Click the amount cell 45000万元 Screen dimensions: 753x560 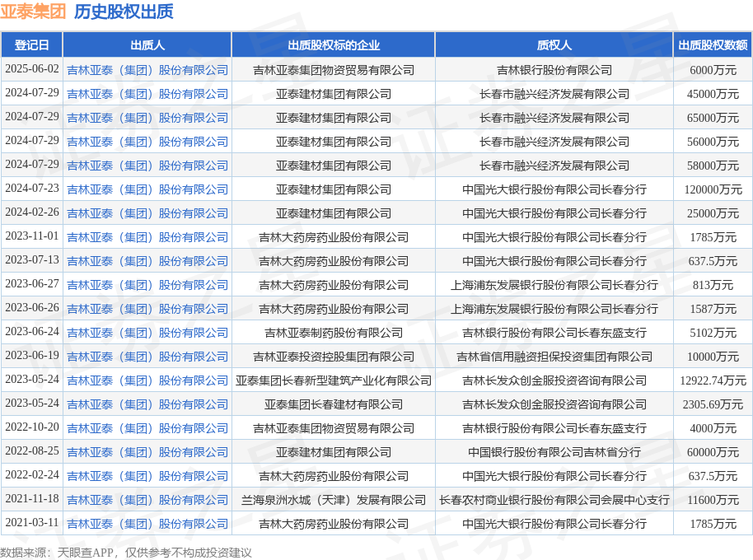[713, 94]
